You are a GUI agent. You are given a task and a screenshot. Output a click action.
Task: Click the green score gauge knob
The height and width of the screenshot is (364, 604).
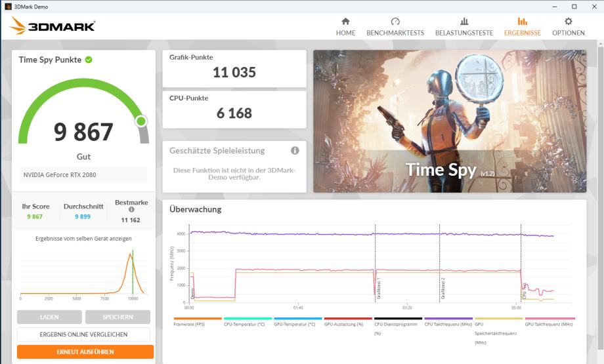coord(141,121)
